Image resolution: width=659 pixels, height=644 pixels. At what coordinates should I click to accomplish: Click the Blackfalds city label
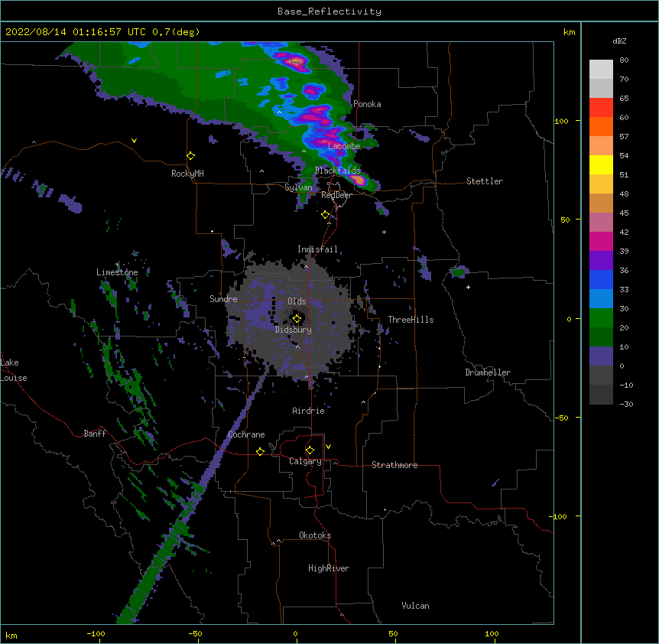(x=337, y=171)
